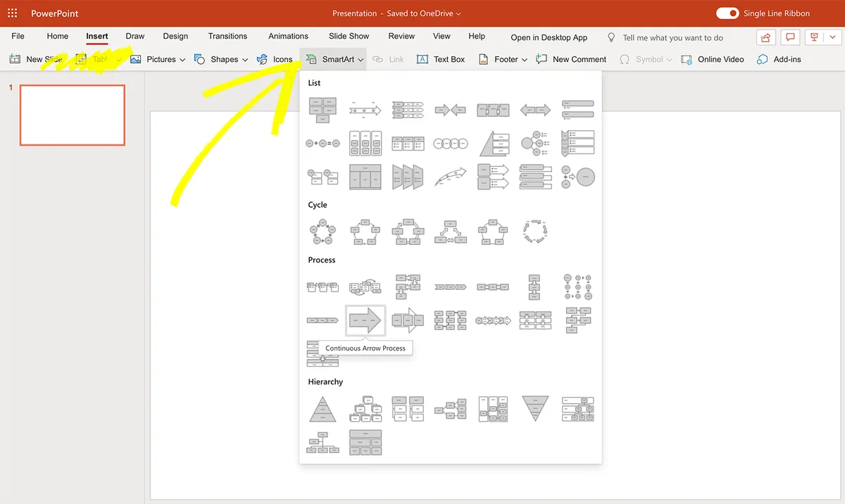This screenshot has width=845, height=504.
Task: Go to the Slide Show tab
Action: point(349,36)
